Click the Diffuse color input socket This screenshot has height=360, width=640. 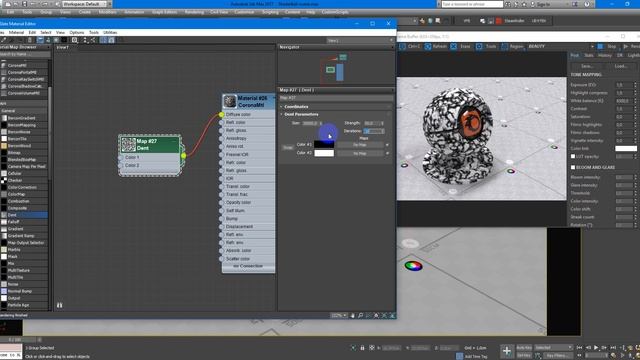pyautogui.click(x=221, y=115)
